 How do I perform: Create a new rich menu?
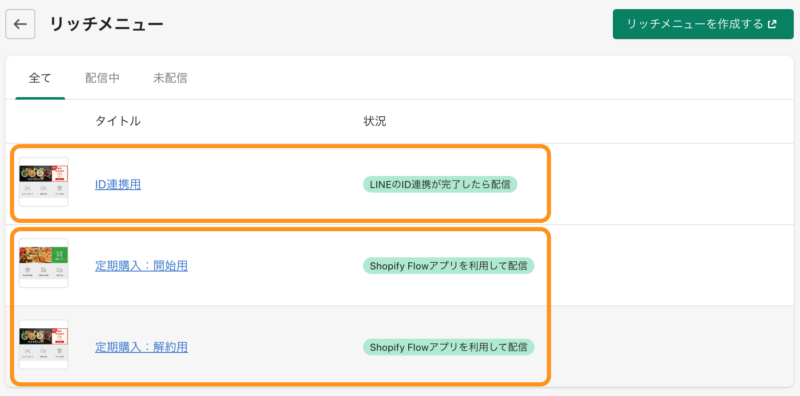pos(703,24)
